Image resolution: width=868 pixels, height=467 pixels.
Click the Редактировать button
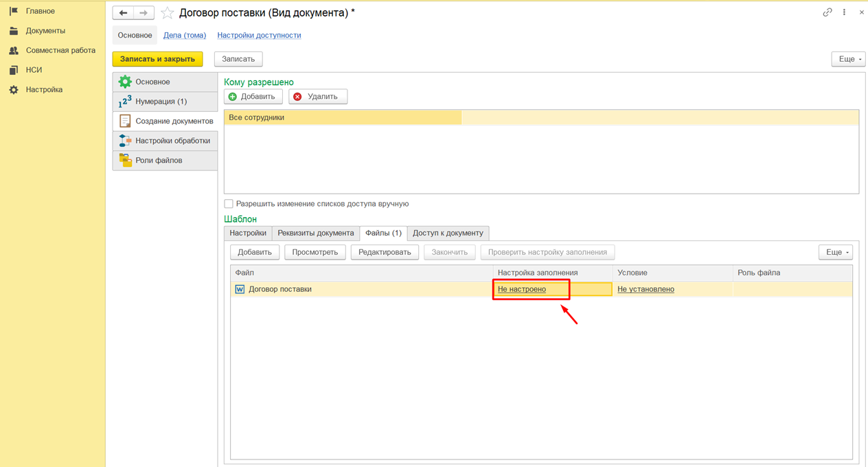tap(385, 252)
